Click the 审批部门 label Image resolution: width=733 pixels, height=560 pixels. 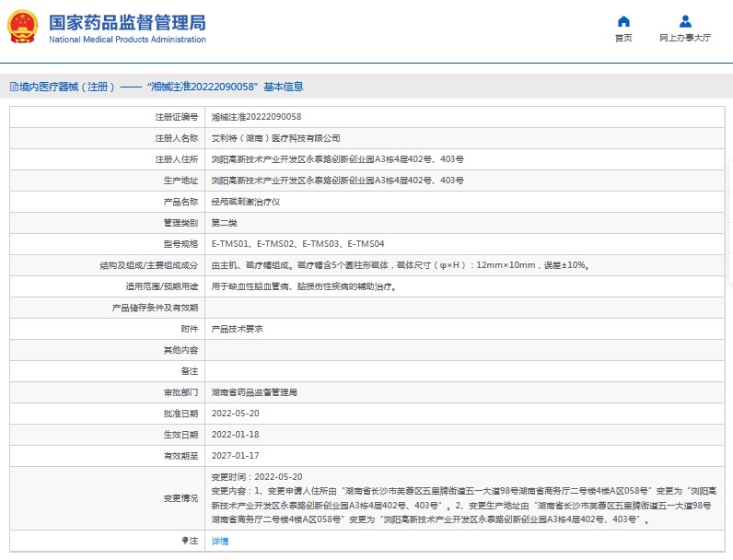tap(180, 392)
